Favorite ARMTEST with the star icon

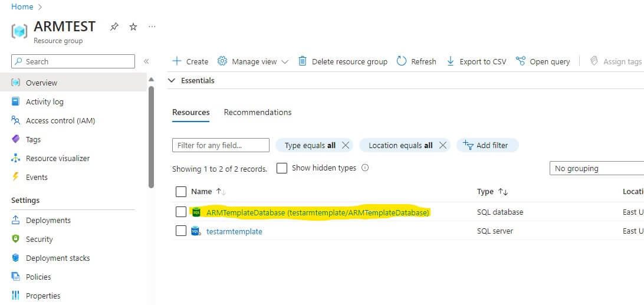133,27
